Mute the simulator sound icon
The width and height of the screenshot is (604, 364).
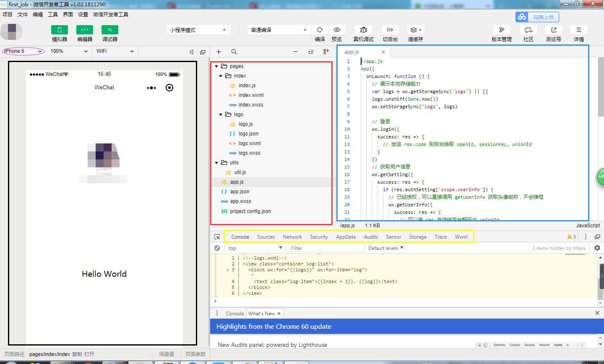click(x=192, y=52)
